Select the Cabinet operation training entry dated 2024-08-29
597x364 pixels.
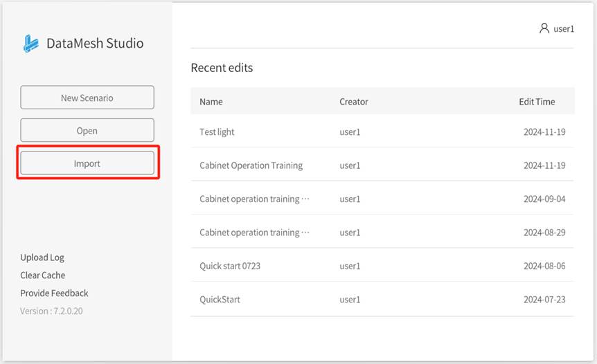(254, 233)
